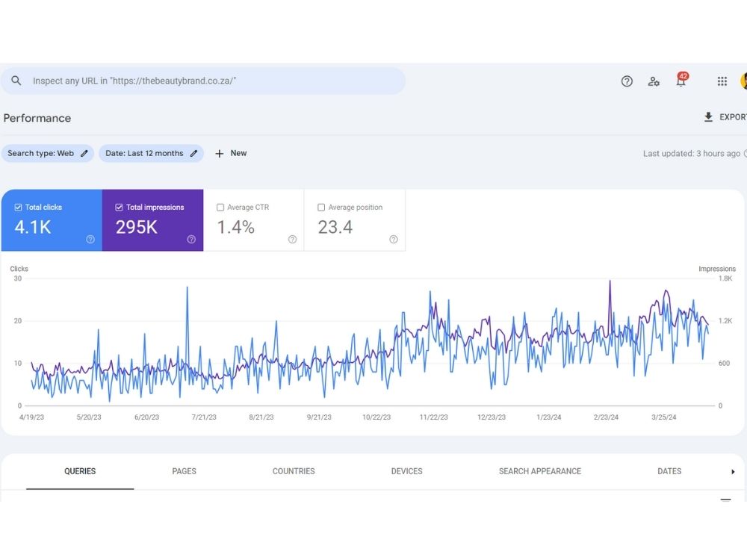Screen dimensions: 747x560
Task: Click the 3/25/24 date axis label
Action: tap(663, 417)
